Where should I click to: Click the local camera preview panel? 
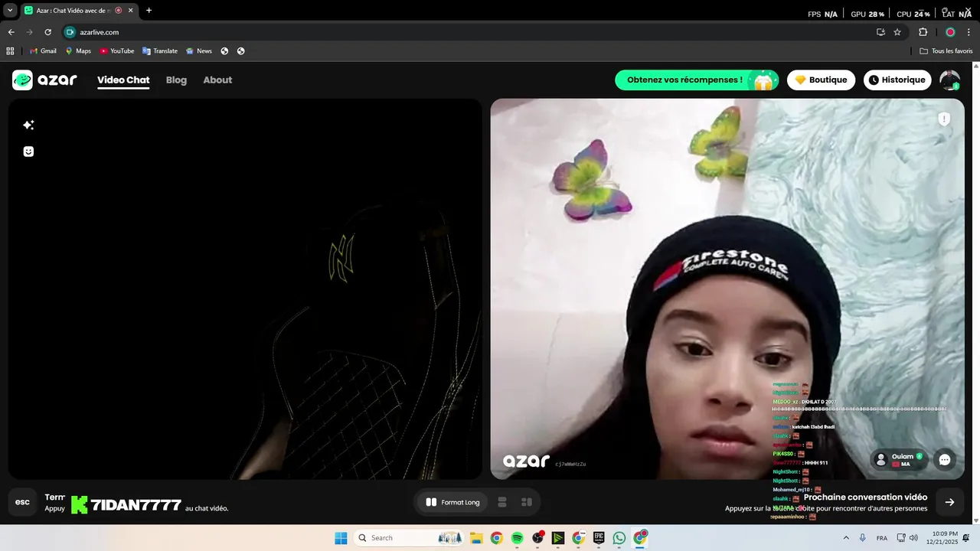tap(245, 289)
